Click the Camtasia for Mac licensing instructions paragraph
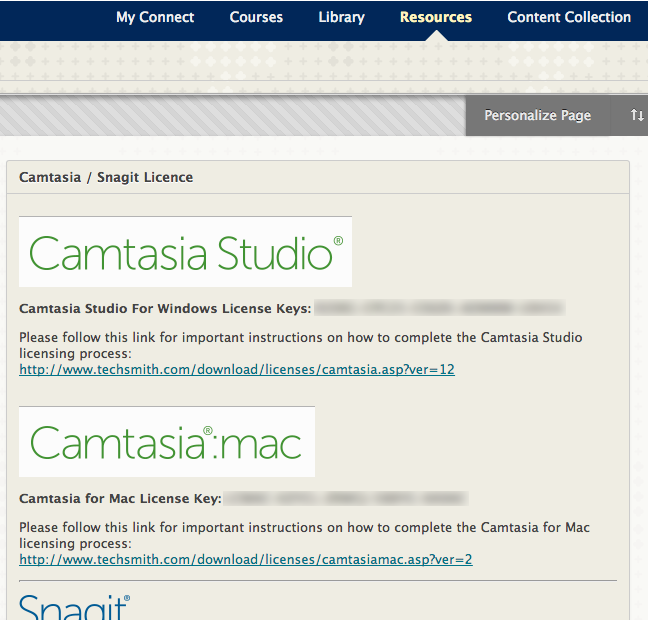Viewport: 649px width, 620px height. 304,535
